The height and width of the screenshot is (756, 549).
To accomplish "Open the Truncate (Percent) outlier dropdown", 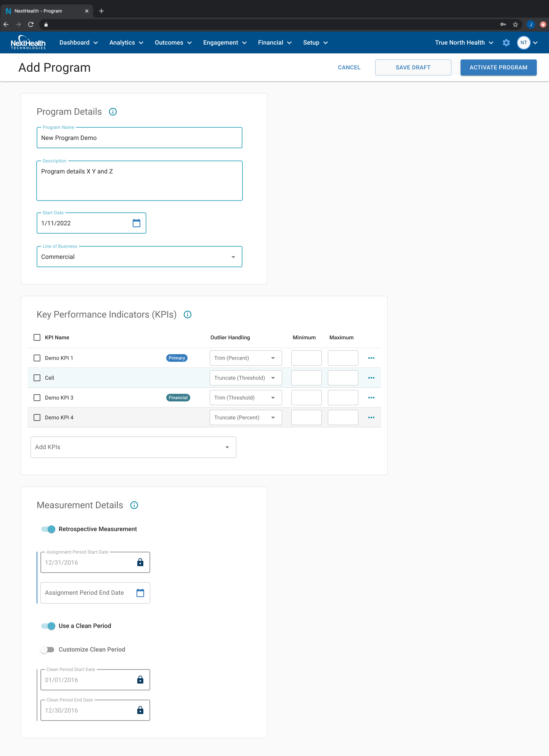I will (x=246, y=417).
